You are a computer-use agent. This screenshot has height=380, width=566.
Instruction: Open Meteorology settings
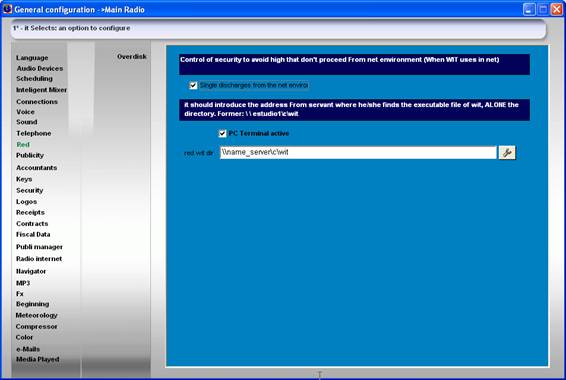[x=36, y=315]
